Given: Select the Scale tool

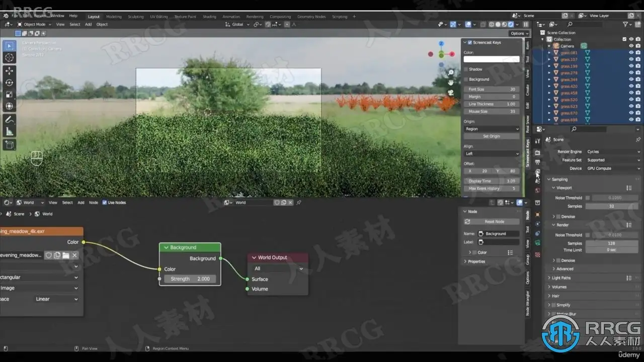Looking at the screenshot, I should pos(9,95).
